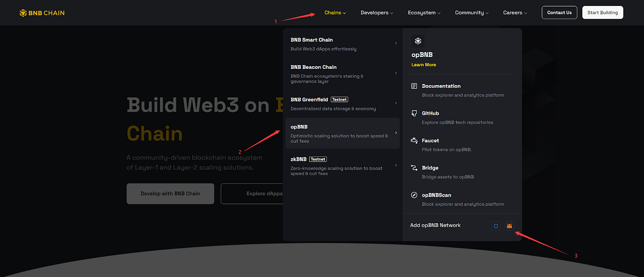Click the 'Add opBNB Network' text

point(435,225)
